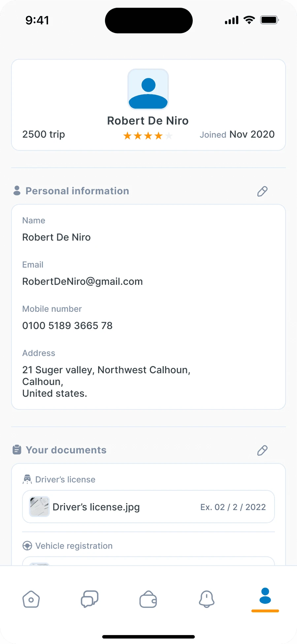Image resolution: width=297 pixels, height=644 pixels.
Task: Click the star rating under name
Action: pyautogui.click(x=148, y=136)
